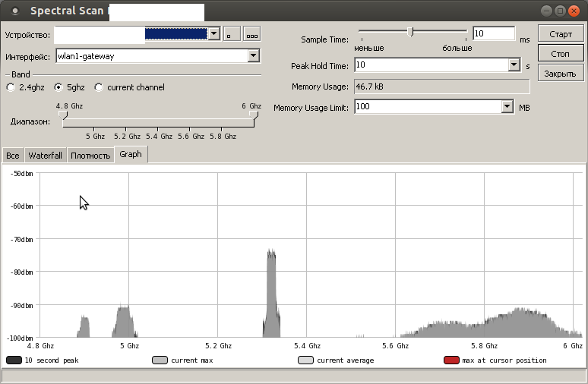Click the window icon in the title bar
Screen dimensions: 588x384
click(13, 11)
